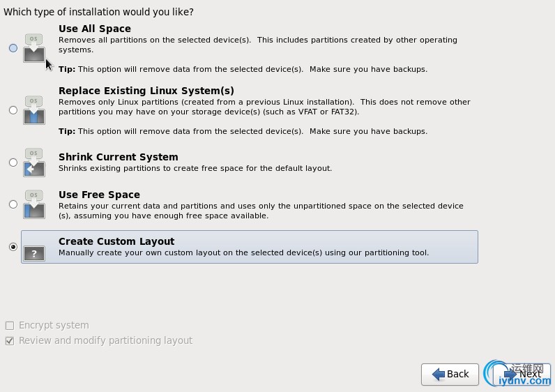
Task: Enable the Encrypt system checkbox
Action: pos(10,326)
